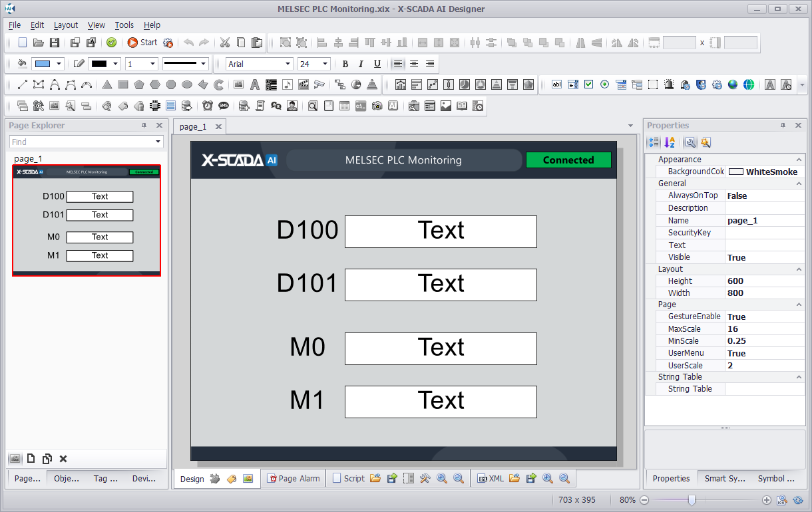This screenshot has width=812, height=512.
Task: Toggle Underline text formatting
Action: pos(377,64)
